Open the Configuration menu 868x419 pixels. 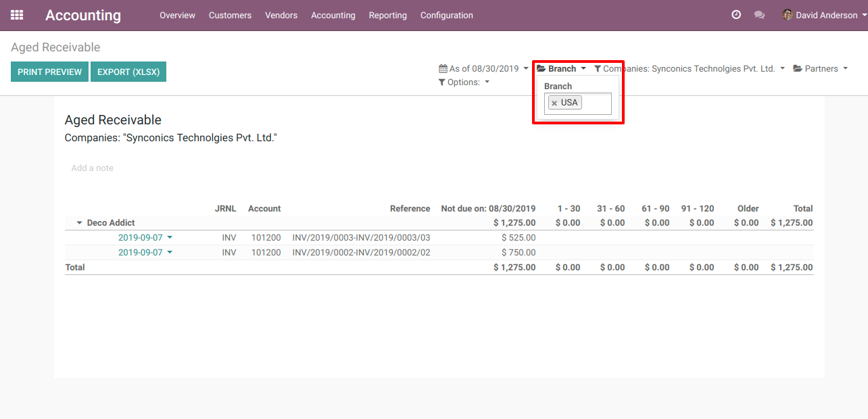pos(446,16)
